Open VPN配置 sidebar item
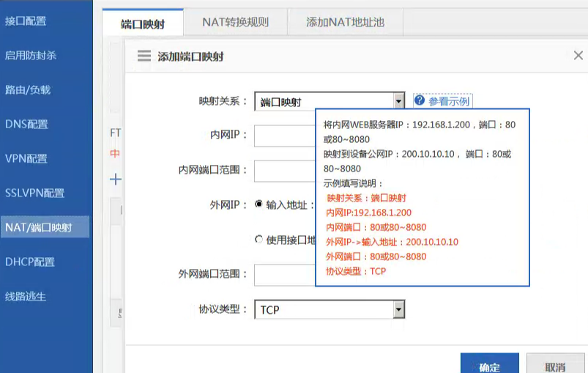 (26, 158)
